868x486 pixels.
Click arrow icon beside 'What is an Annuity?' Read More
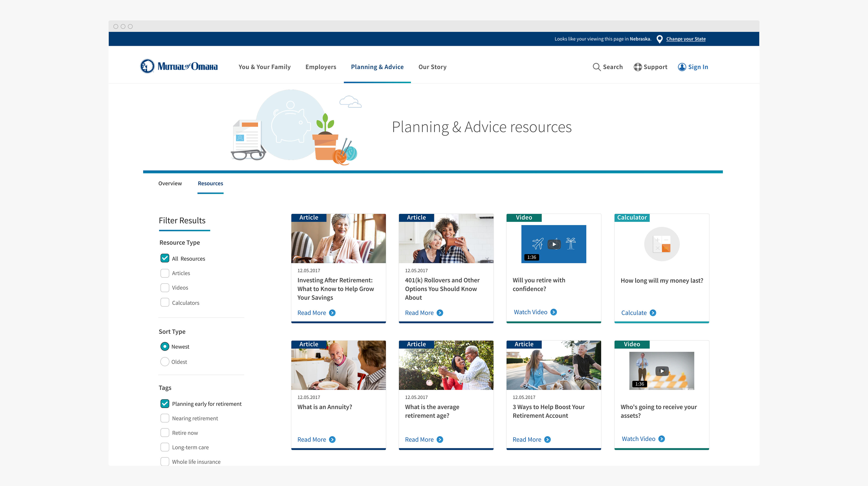tap(332, 439)
